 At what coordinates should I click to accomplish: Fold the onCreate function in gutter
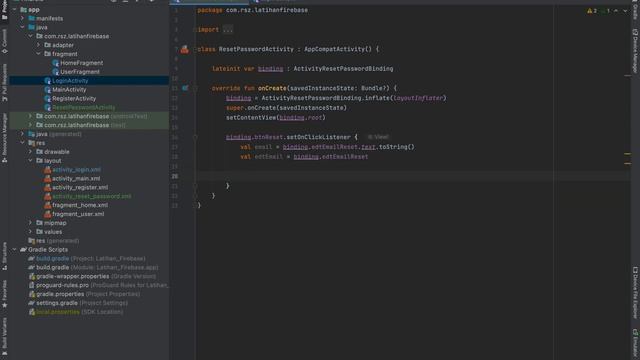[x=195, y=88]
